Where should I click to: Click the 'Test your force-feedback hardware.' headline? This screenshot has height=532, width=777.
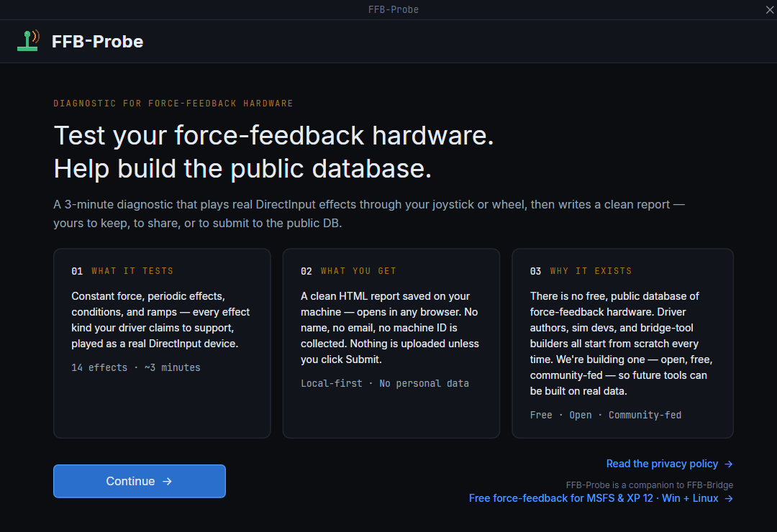click(273, 136)
